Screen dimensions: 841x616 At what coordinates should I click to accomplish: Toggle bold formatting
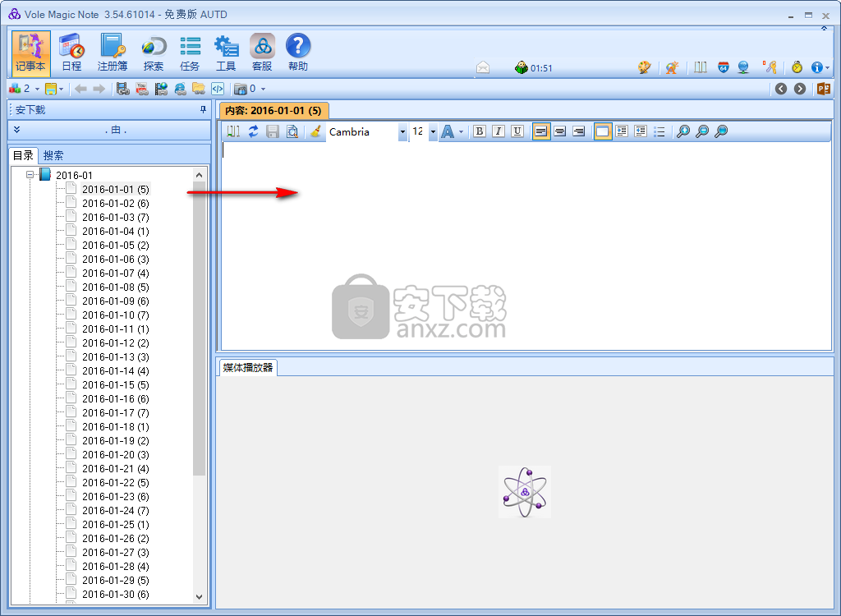coord(480,131)
